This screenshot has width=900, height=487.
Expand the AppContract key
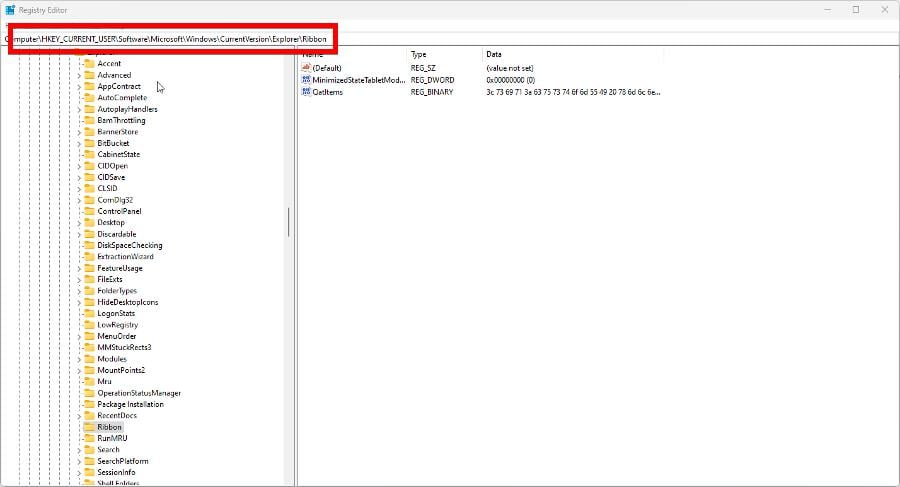[79, 87]
